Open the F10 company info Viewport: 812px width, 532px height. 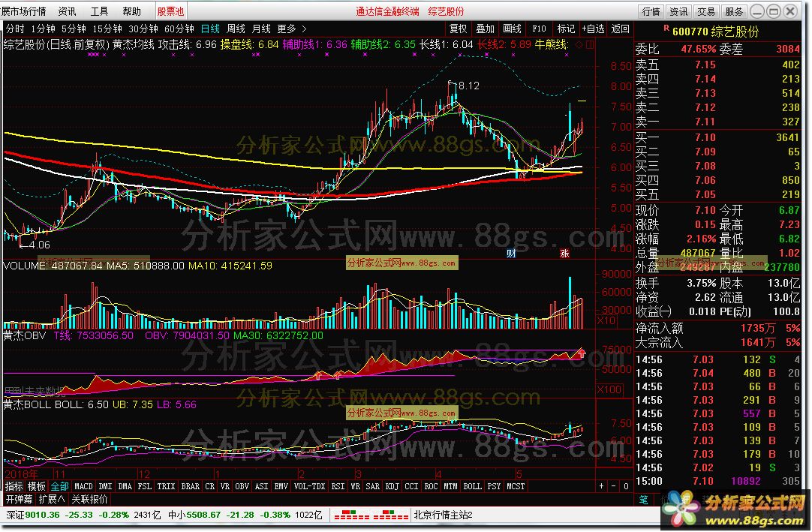coord(539,29)
